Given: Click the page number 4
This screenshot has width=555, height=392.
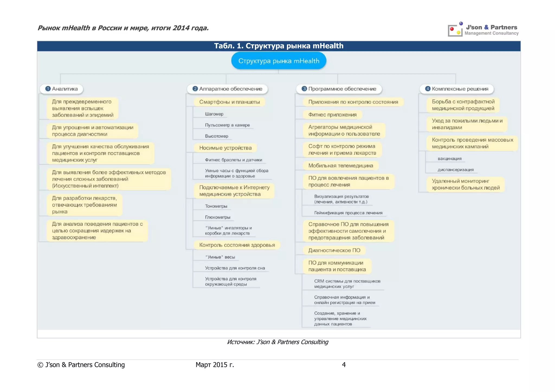Looking at the screenshot, I should 344,365.
